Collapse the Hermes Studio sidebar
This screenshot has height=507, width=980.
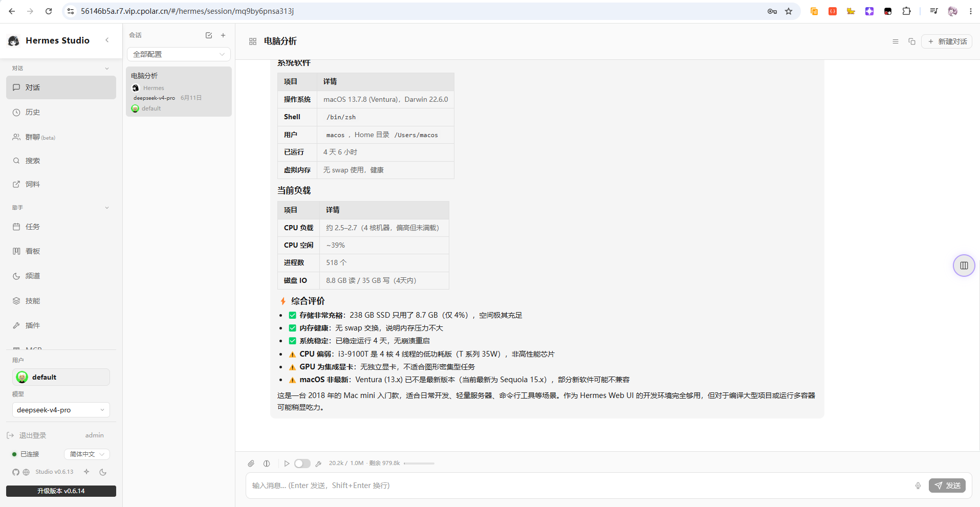coord(107,40)
